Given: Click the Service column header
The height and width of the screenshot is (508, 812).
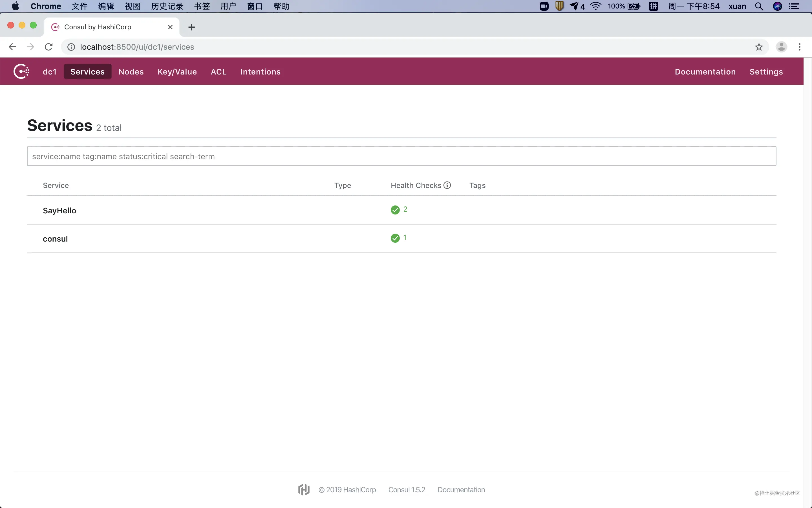Looking at the screenshot, I should (x=56, y=185).
